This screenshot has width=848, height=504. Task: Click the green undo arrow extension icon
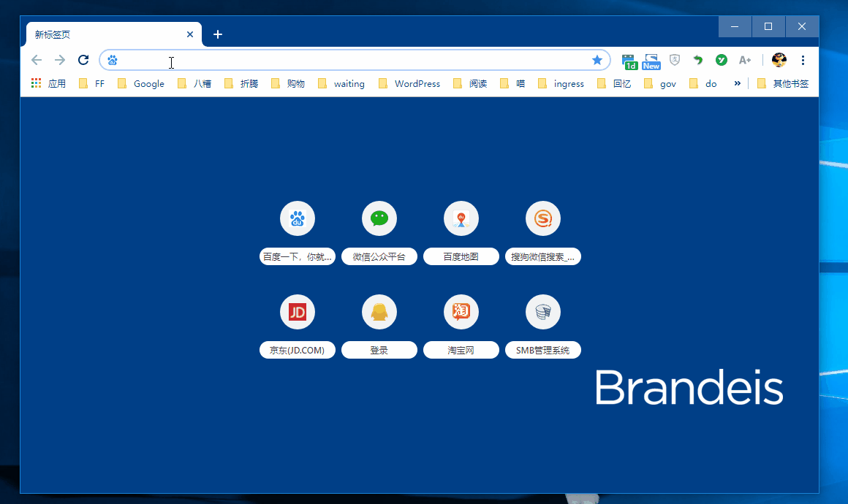[x=698, y=60]
